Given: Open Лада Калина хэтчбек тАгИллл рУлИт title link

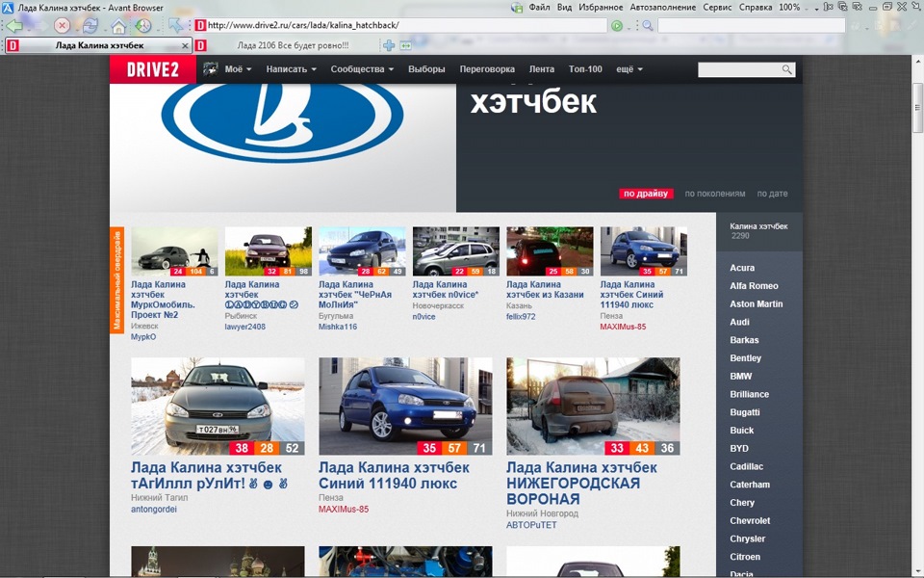Looking at the screenshot, I should coord(209,475).
